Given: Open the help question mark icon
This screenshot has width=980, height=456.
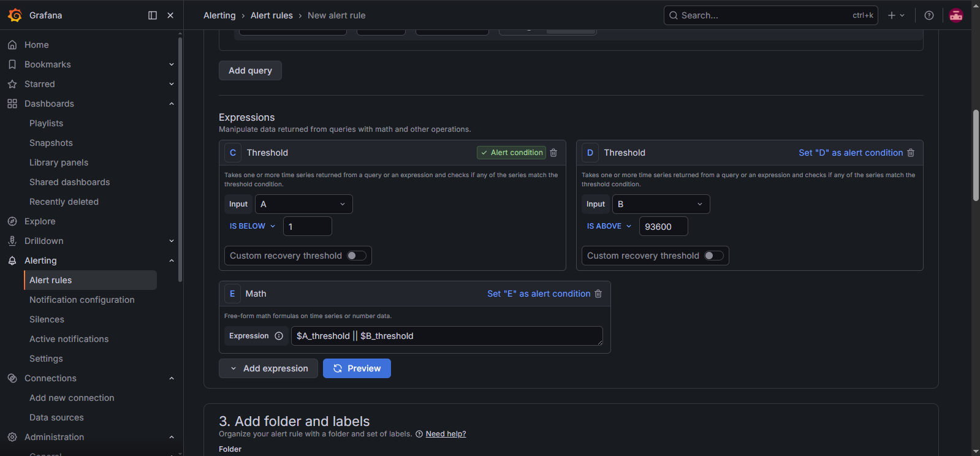Looking at the screenshot, I should click(x=929, y=15).
